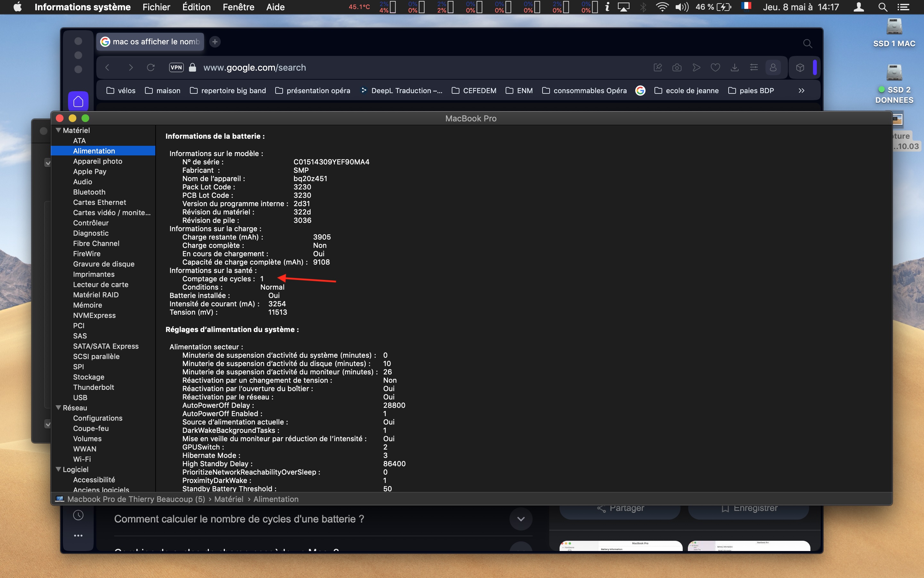
Task: Open the browser sidebar three-dots menu
Action: [x=78, y=536]
